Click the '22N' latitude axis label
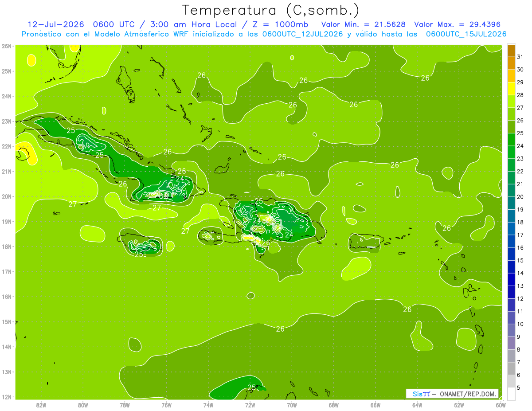The width and height of the screenshot is (532, 411). point(6,146)
